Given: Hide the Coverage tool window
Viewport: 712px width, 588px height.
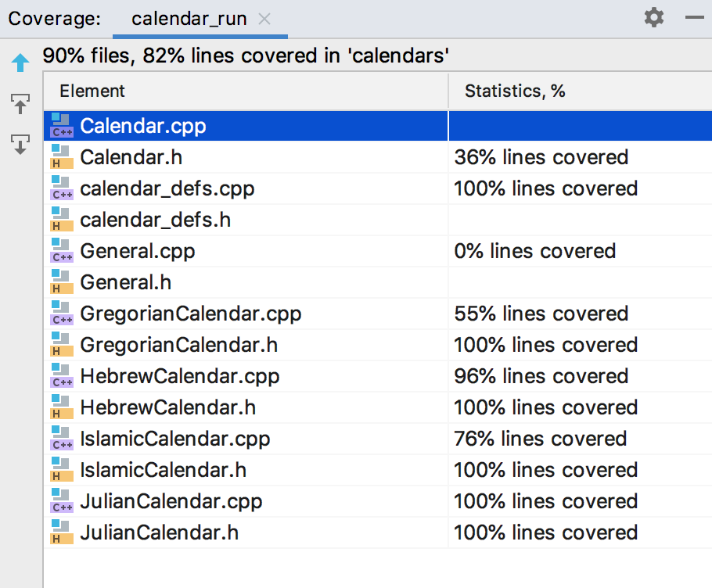Looking at the screenshot, I should click(695, 18).
